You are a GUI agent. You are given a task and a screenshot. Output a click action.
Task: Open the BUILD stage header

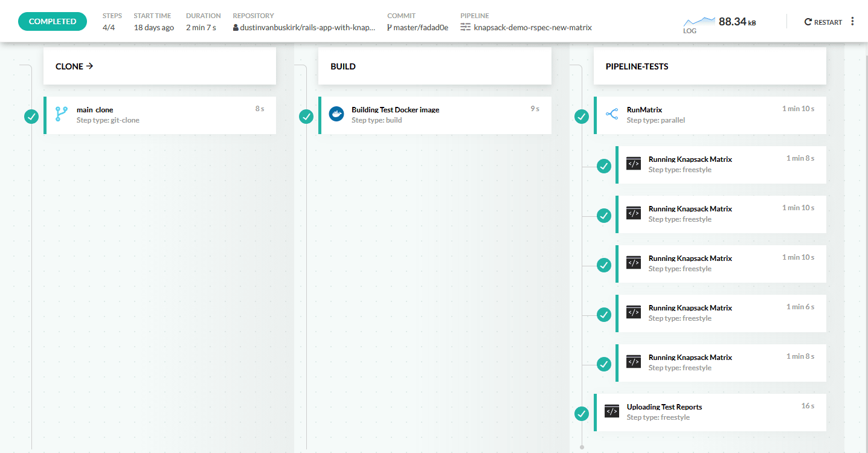tap(343, 66)
